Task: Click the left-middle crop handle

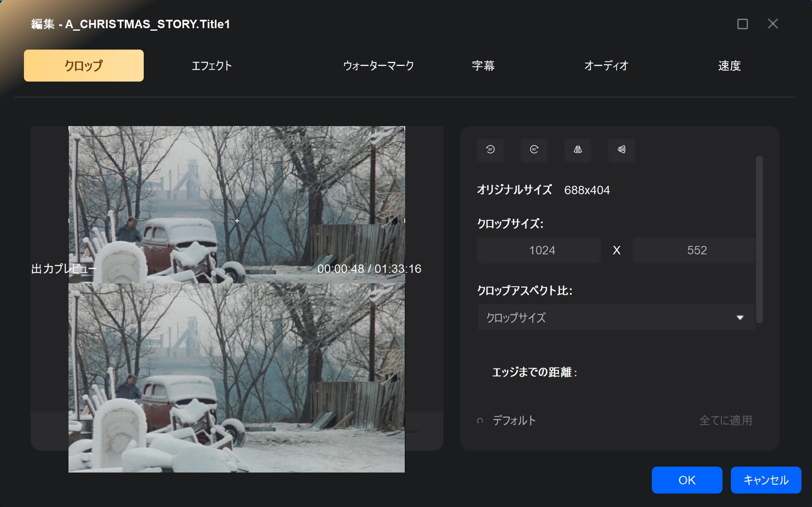Action: 69,221
